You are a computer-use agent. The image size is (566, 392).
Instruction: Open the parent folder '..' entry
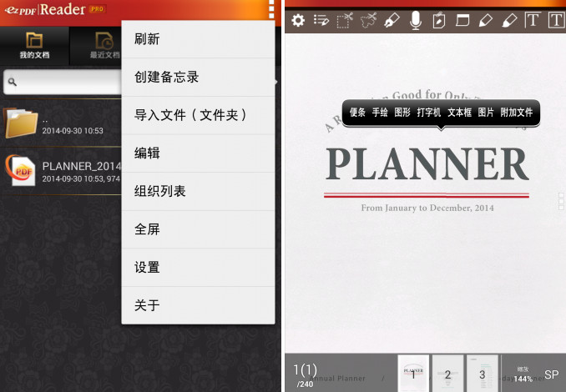(x=21, y=123)
